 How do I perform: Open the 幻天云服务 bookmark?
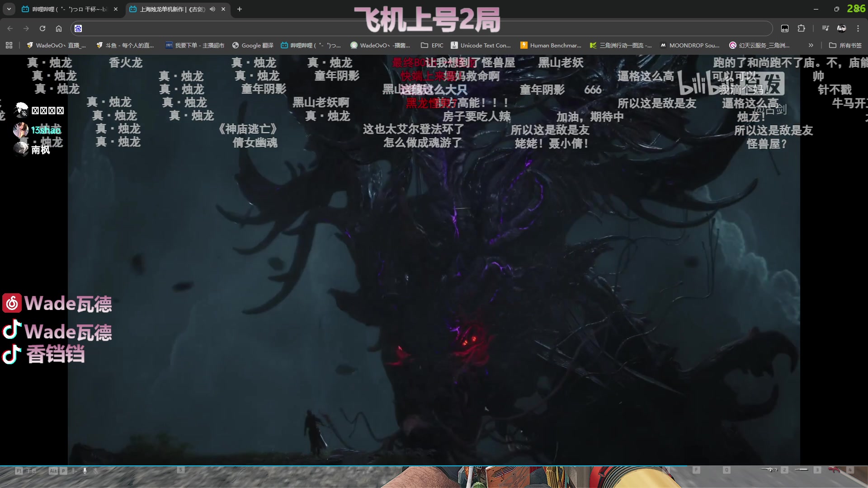(759, 45)
